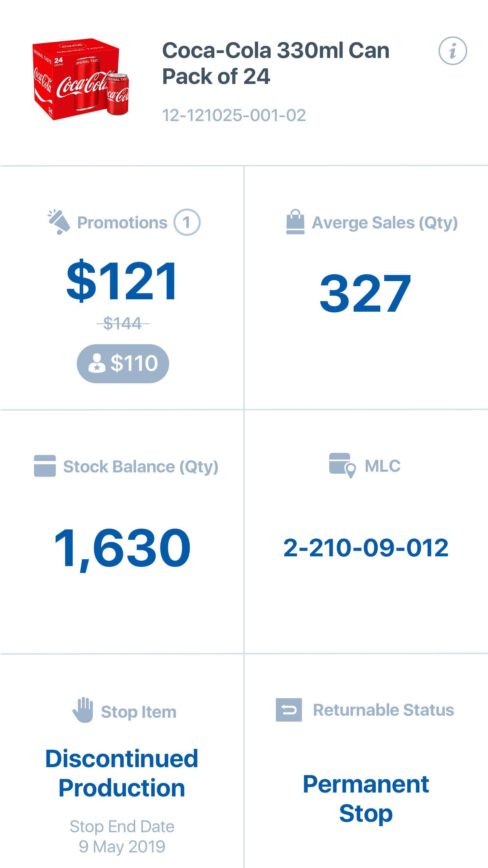Click the Discontinued Production status text

tap(122, 774)
